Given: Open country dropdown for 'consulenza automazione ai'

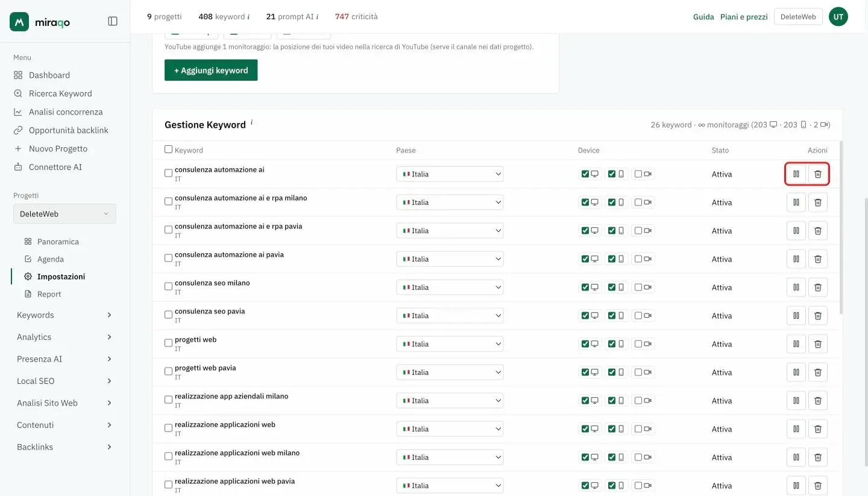Looking at the screenshot, I should click(450, 174).
